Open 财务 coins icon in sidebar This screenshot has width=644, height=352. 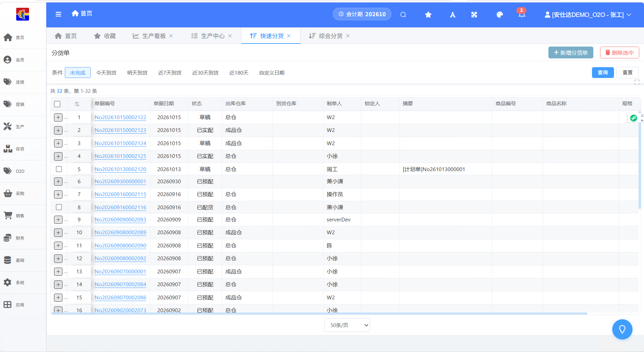pos(8,238)
